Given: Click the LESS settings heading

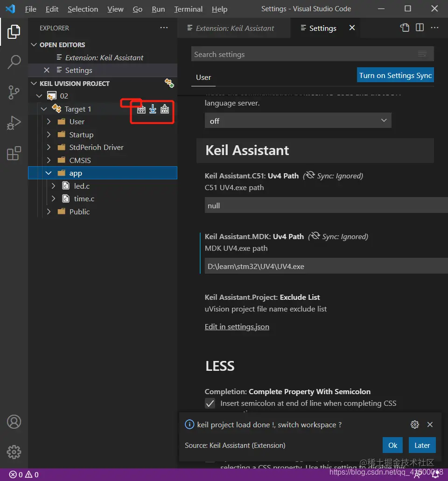Looking at the screenshot, I should point(220,366).
